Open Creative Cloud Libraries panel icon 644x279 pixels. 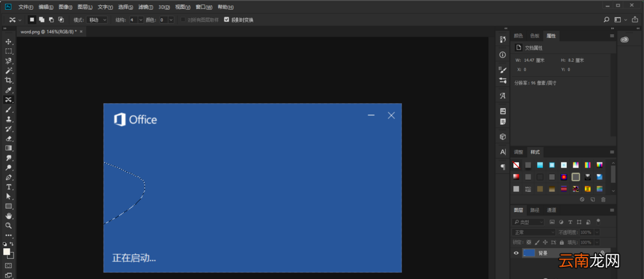point(625,39)
